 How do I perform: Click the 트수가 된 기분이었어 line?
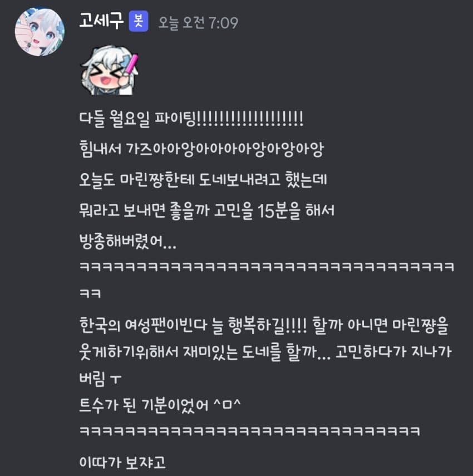(144, 405)
